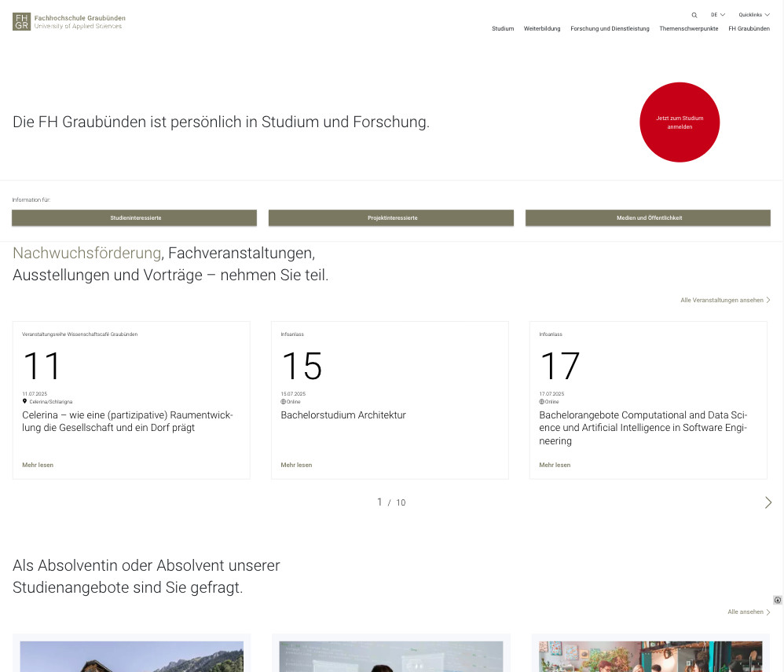Click Mehr lesen on Bachelorstudium Architektur card
The width and height of the screenshot is (784, 672).
click(296, 466)
